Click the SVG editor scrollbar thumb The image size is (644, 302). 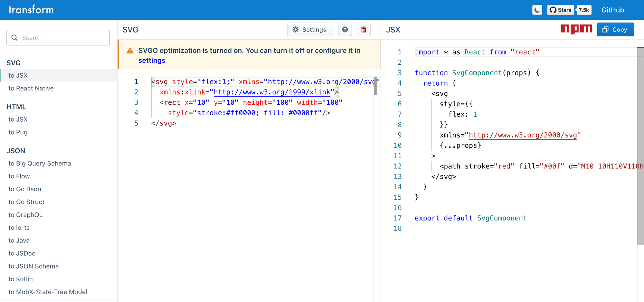pyautogui.click(x=375, y=86)
